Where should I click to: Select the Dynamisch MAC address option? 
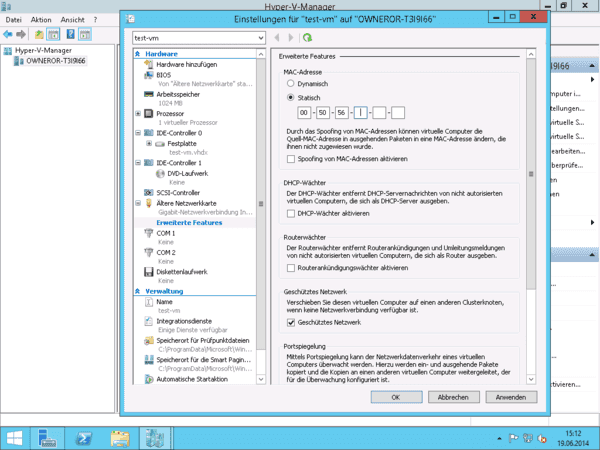pos(290,83)
